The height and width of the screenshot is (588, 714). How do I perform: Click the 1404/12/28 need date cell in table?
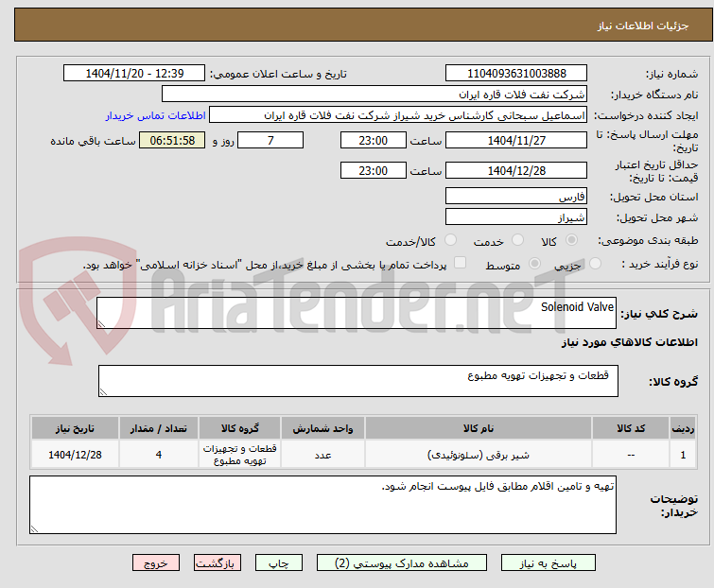75,454
